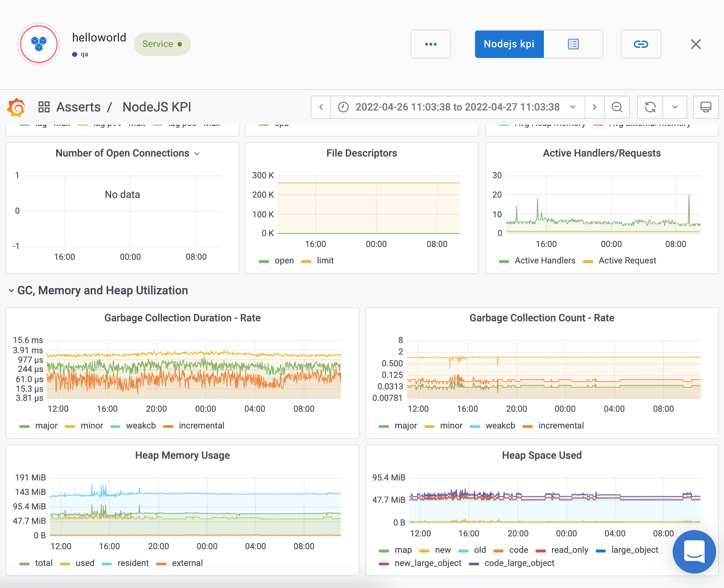Hide the incremental series in Garbage Collection Duration

201,426
